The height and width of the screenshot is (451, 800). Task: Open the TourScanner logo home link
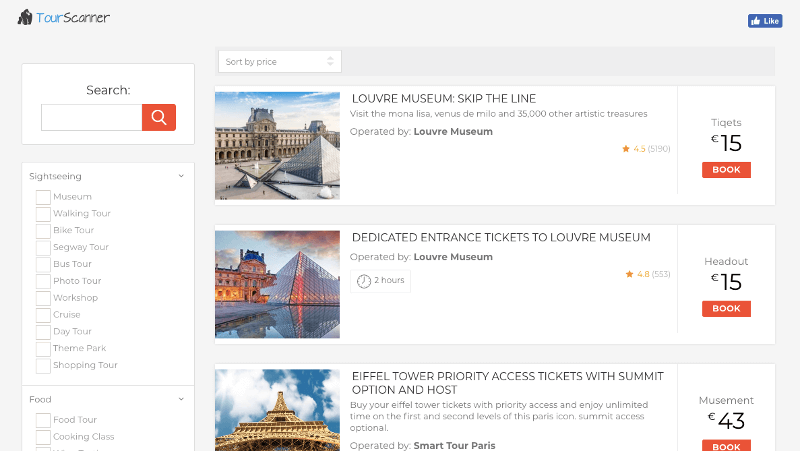click(x=64, y=18)
